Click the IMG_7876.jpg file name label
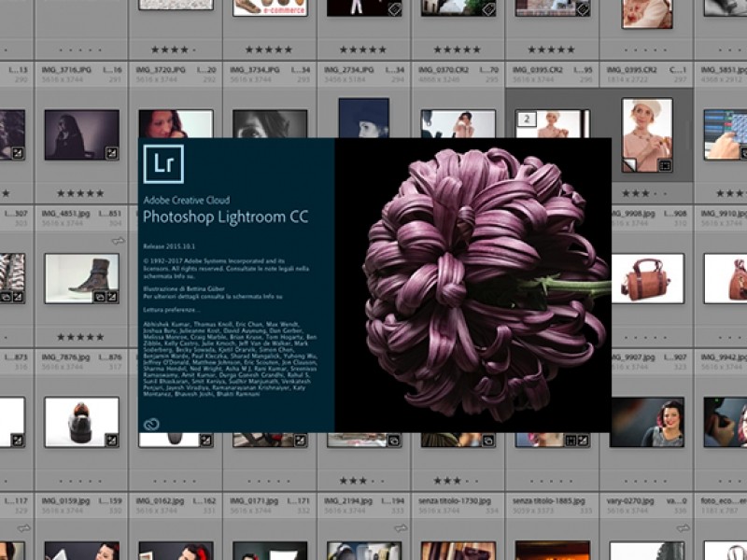The height and width of the screenshot is (560, 747). click(x=65, y=357)
